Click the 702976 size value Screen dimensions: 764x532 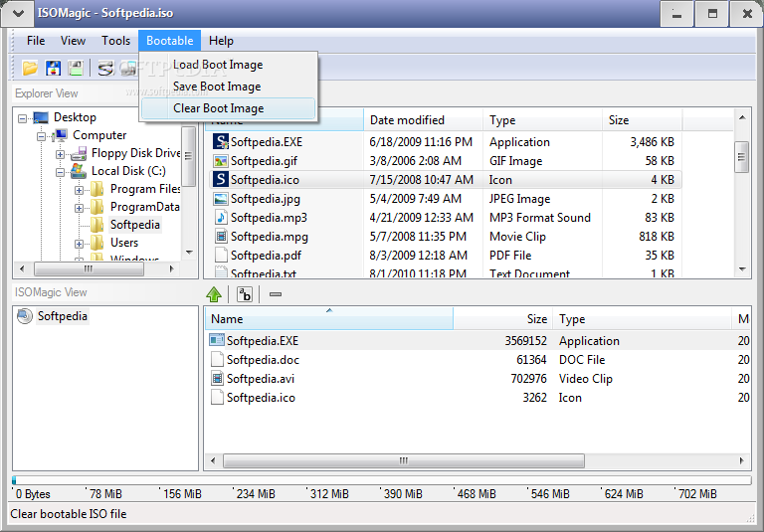pos(528,379)
